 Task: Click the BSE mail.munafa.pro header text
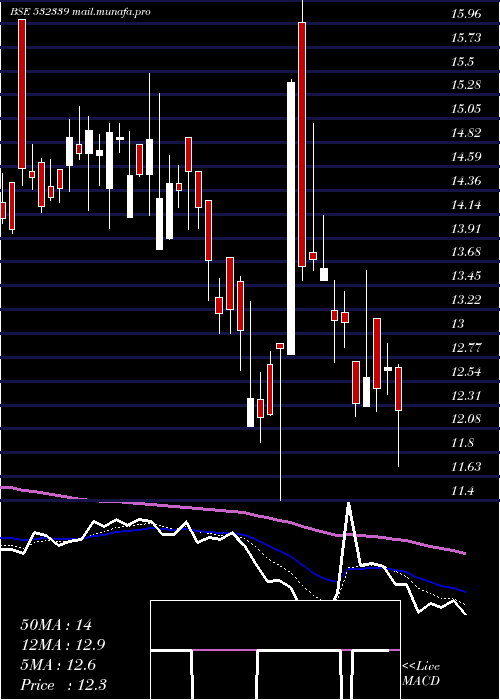[x=80, y=12]
